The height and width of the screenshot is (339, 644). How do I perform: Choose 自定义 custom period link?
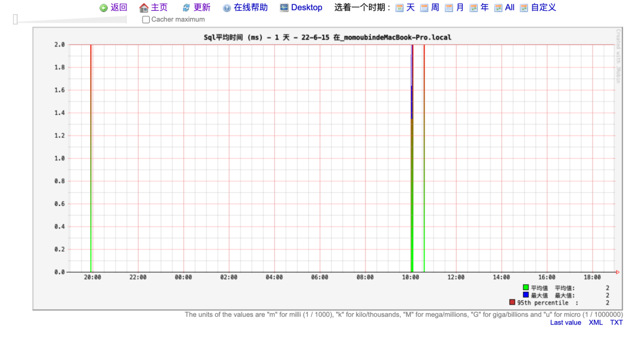[x=543, y=7]
